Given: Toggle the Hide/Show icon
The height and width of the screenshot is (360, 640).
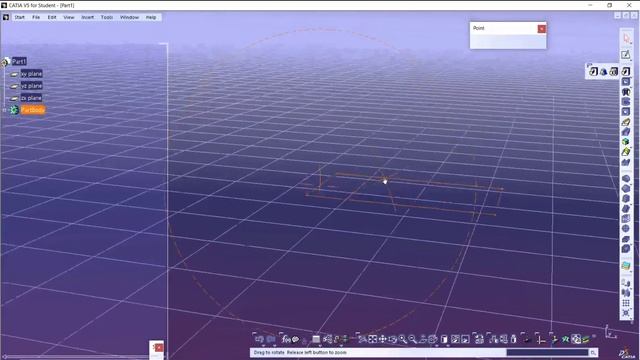Looking at the screenshot, I should pos(455,339).
